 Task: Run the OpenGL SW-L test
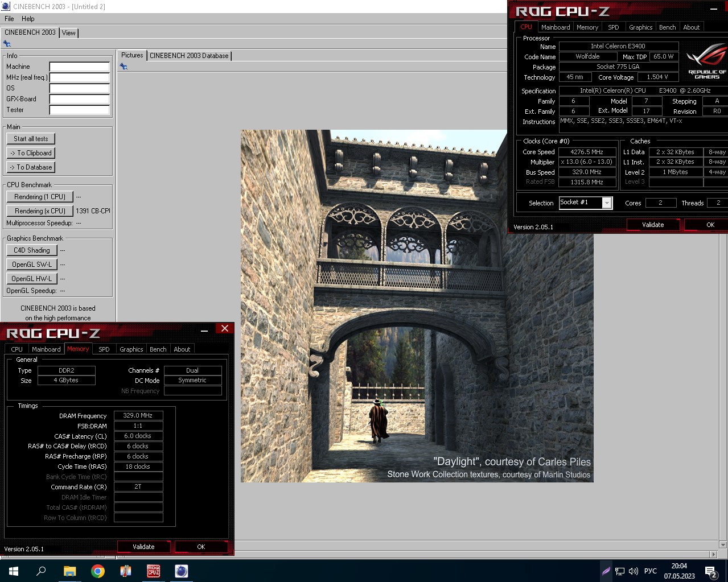[x=32, y=265]
